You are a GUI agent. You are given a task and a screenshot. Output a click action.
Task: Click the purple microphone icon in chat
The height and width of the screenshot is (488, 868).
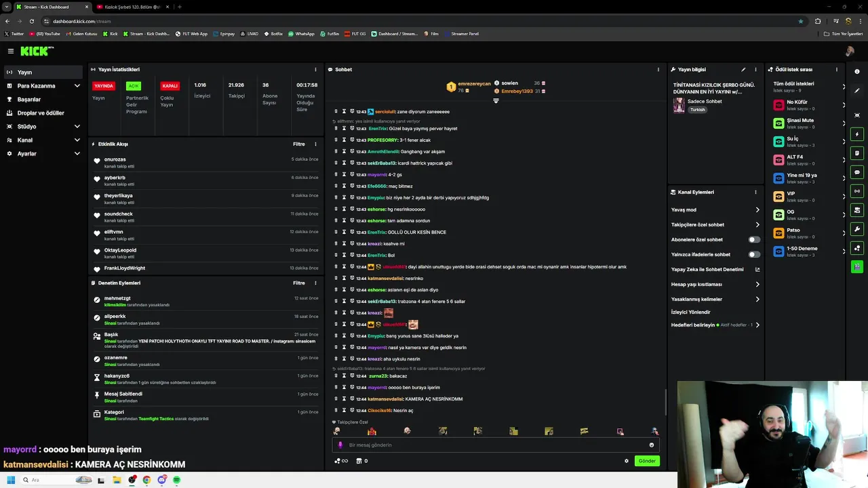point(340,445)
